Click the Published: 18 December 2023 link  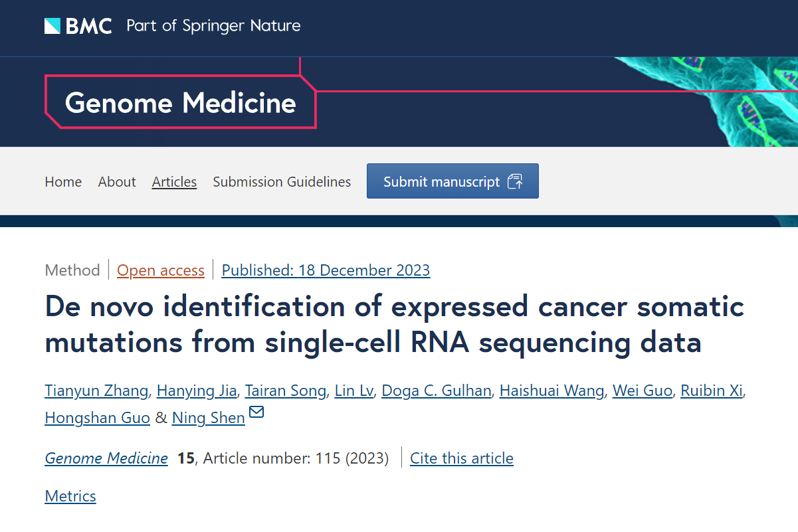(x=326, y=270)
